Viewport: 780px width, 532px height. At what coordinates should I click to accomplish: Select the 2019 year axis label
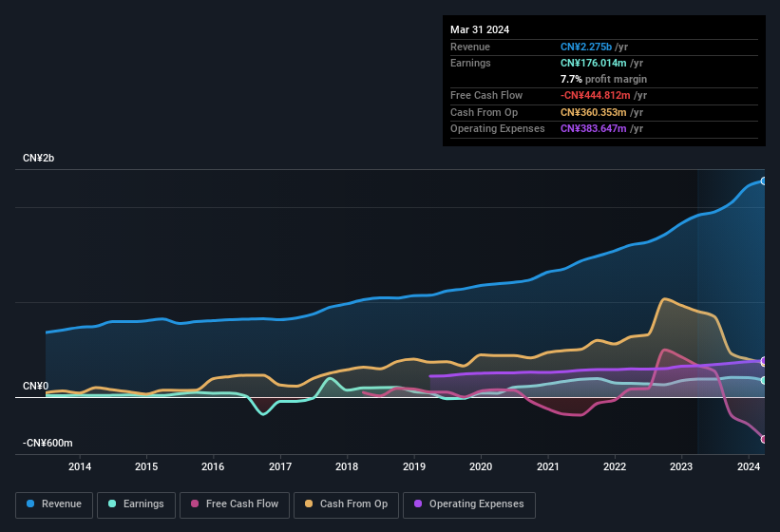tap(414, 466)
